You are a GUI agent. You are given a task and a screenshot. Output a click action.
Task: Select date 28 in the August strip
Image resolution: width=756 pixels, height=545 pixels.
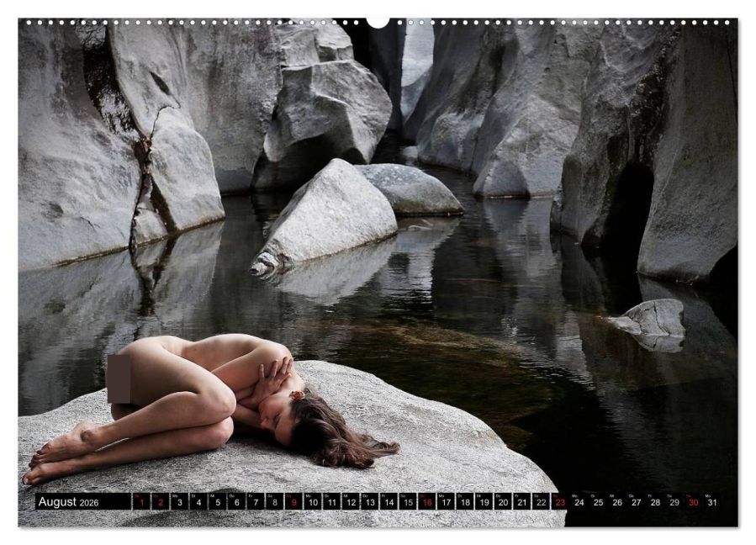(x=656, y=501)
